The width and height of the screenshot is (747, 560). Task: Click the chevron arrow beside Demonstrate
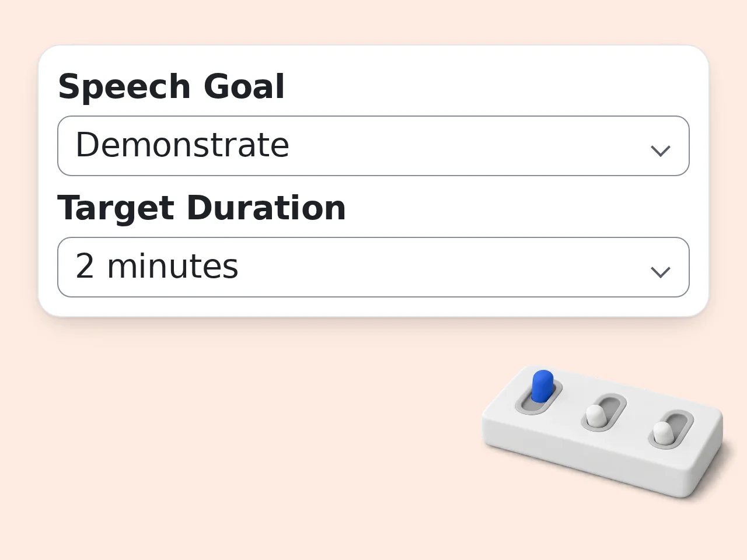[660, 151]
